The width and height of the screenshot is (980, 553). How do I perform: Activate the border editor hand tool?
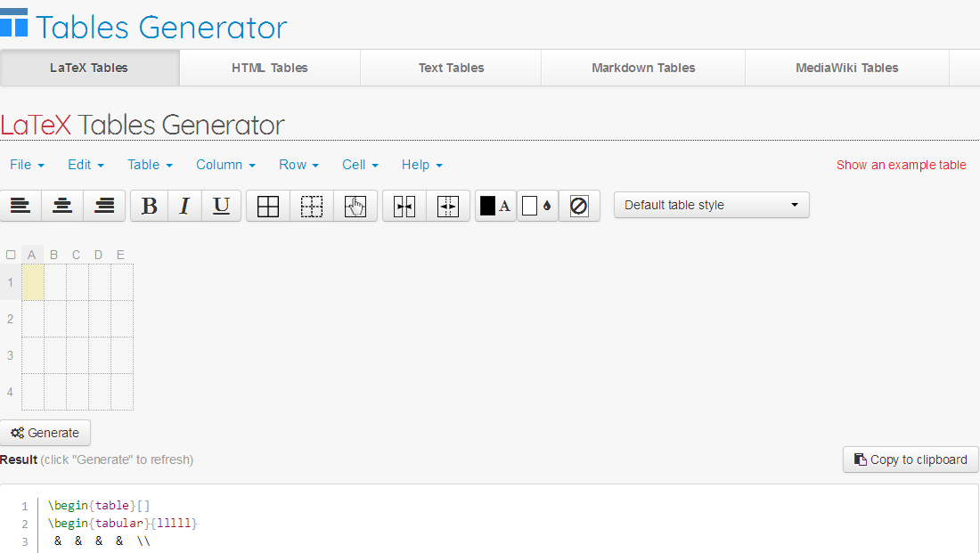click(x=355, y=206)
